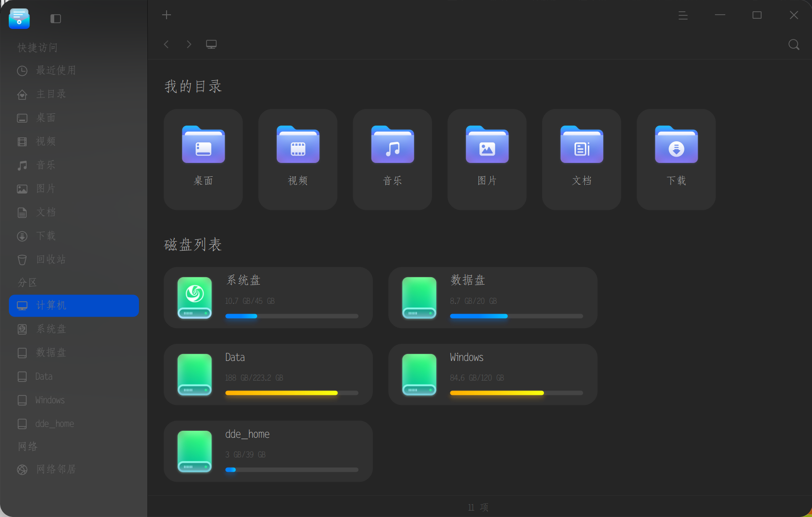Select Data partition in sidebar
Image resolution: width=812 pixels, height=517 pixels.
(x=74, y=376)
